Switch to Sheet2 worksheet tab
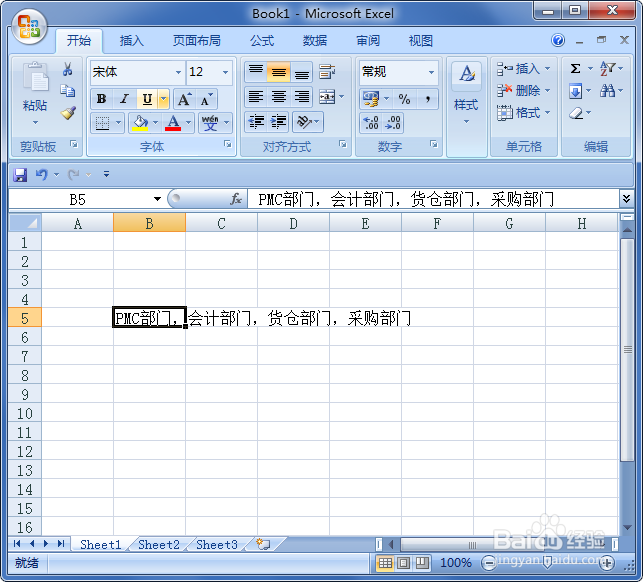 [159, 545]
